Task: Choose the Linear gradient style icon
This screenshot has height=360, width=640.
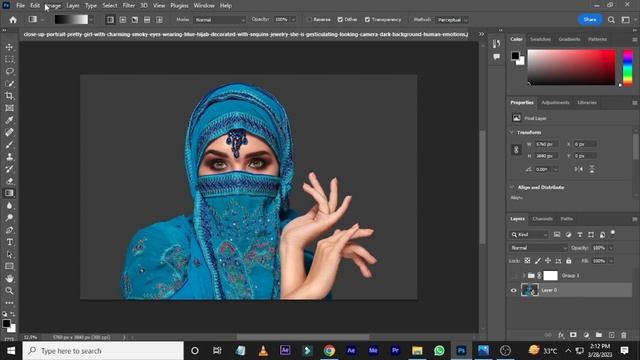Action: tap(110, 20)
